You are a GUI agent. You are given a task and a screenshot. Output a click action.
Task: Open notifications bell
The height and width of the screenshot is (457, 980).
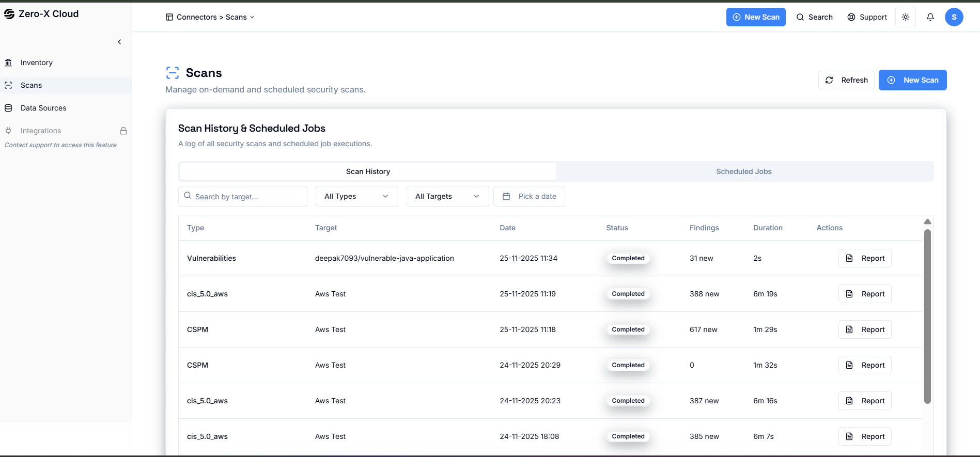930,17
